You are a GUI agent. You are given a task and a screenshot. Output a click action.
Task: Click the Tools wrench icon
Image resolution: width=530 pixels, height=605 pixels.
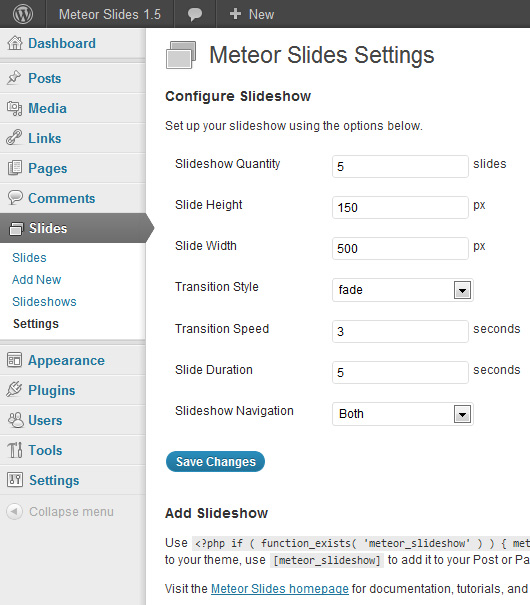[x=15, y=450]
